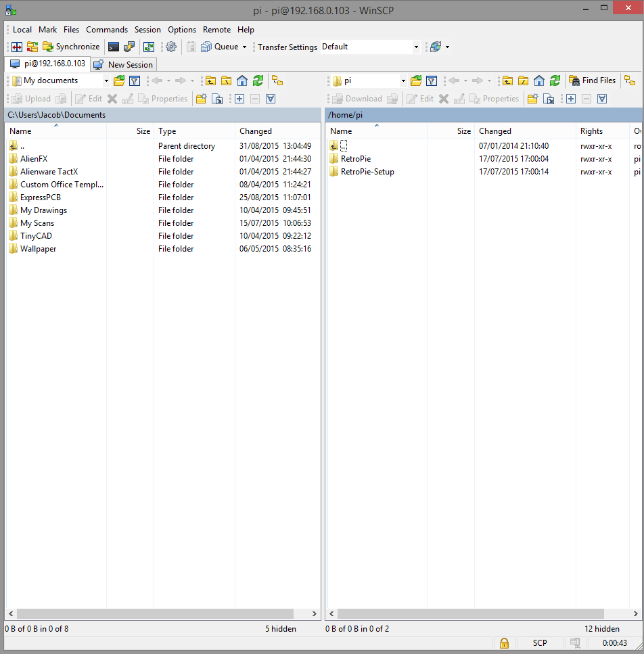Create new folder in remote panel
The height and width of the screenshot is (654, 644).
tap(532, 99)
